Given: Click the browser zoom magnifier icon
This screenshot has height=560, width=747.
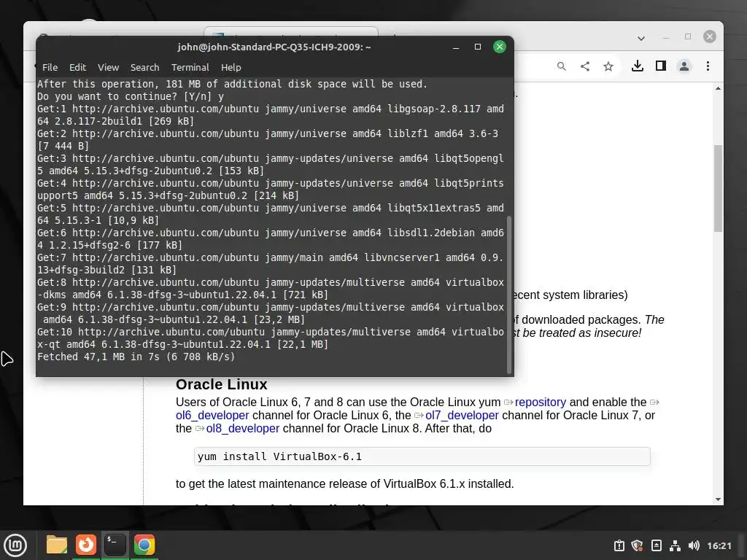Looking at the screenshot, I should point(562,66).
